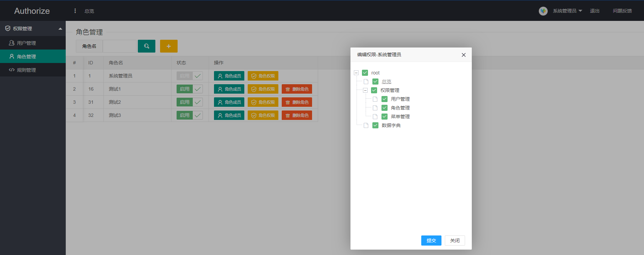Collapse the root tree node
The height and width of the screenshot is (255, 644).
tap(356, 73)
